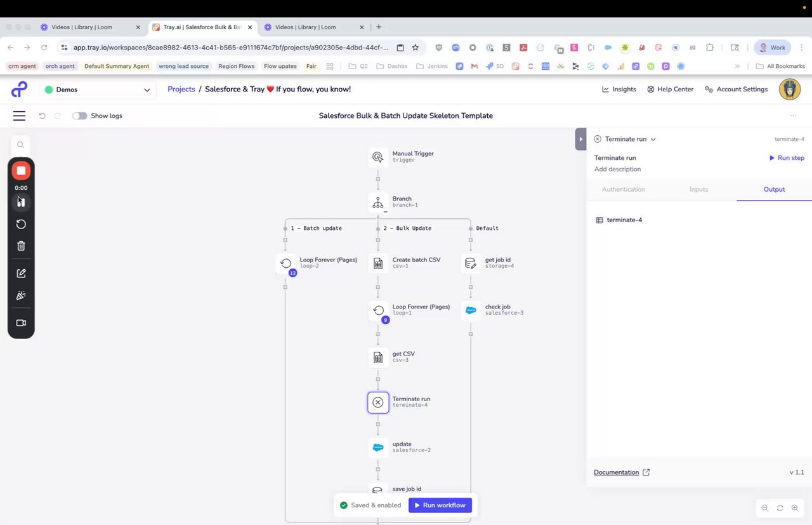
Task: Restart the Loom recording
Action: click(21, 224)
